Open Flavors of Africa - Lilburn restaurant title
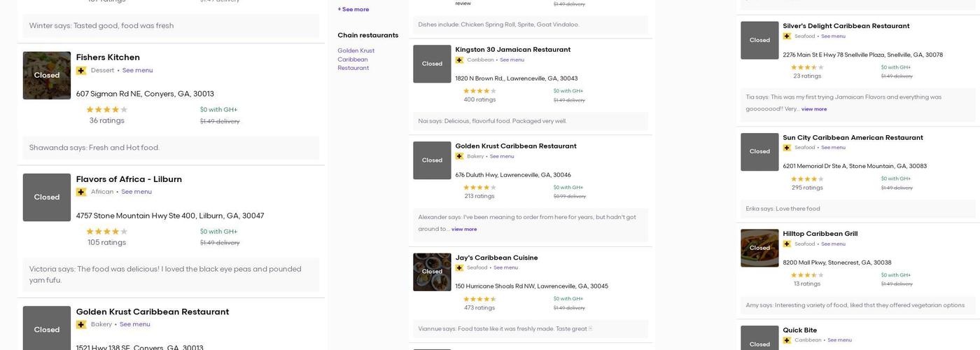The height and width of the screenshot is (350, 980). [129, 179]
